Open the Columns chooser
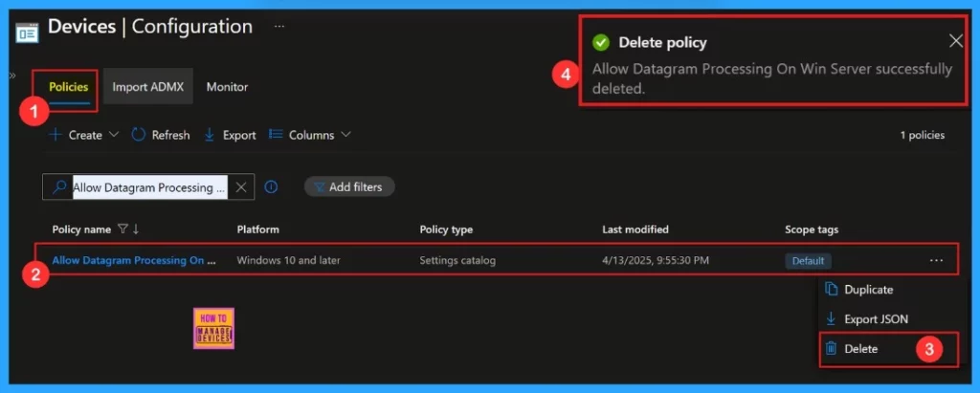The image size is (980, 393). point(310,135)
